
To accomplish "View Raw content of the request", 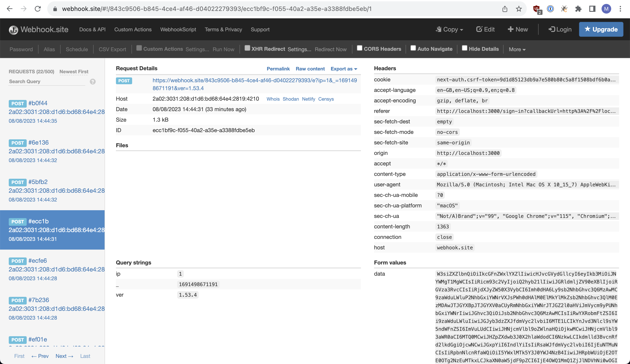I will (310, 69).
